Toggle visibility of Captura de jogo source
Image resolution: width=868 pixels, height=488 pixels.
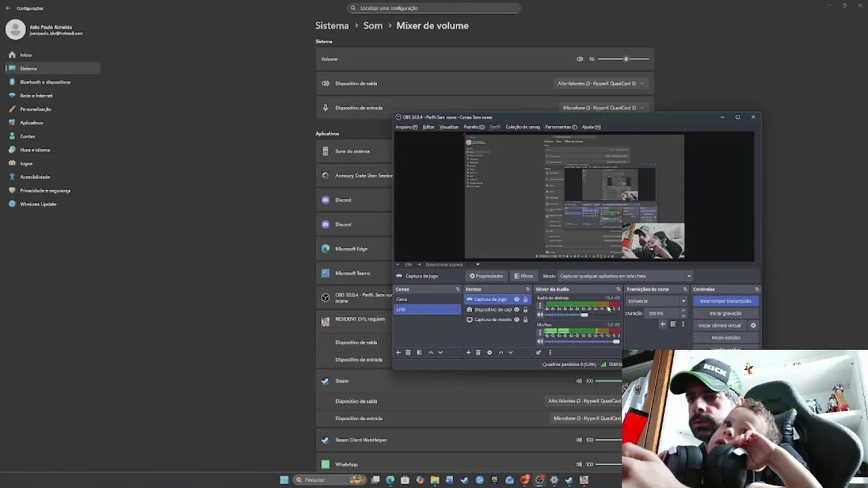517,300
